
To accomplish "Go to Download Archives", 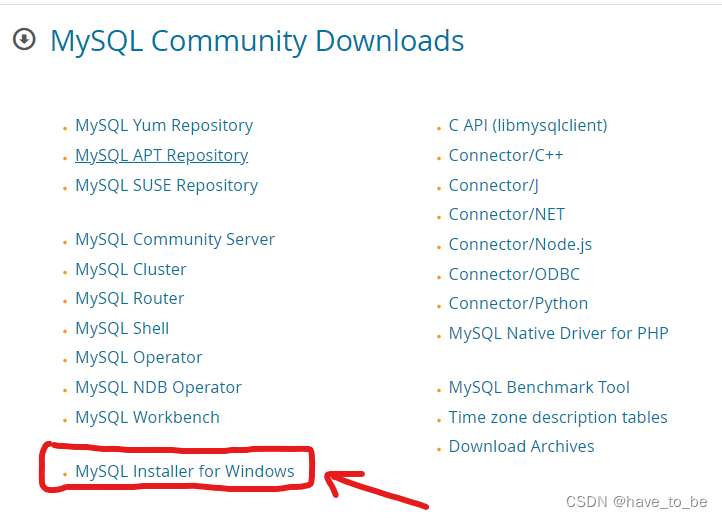I will click(522, 447).
